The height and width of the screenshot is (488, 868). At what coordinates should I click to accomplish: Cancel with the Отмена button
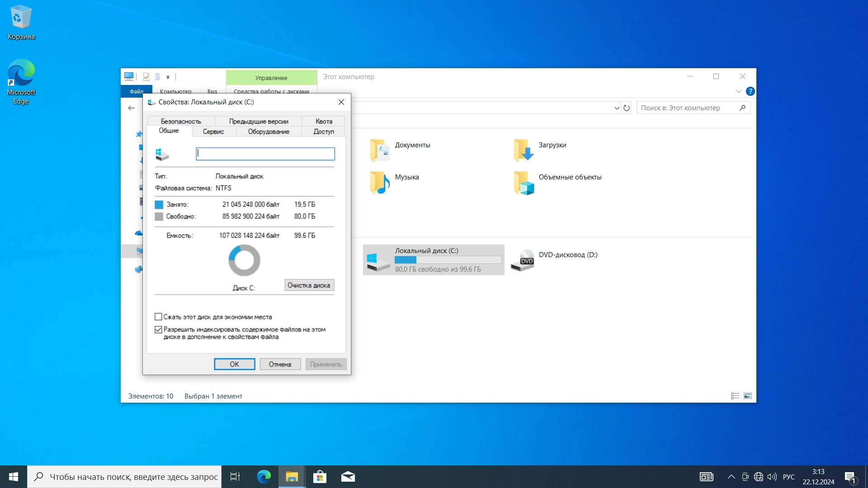click(280, 364)
